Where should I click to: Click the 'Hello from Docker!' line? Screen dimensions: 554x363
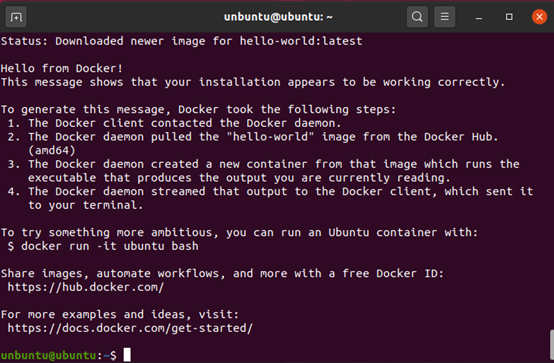pos(62,68)
